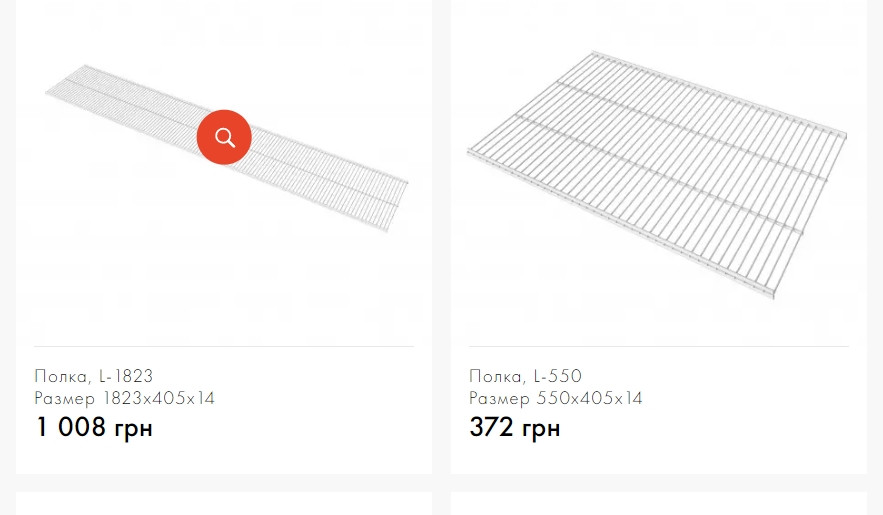
Task: Open the L-550 wire shelf image
Action: point(658,170)
